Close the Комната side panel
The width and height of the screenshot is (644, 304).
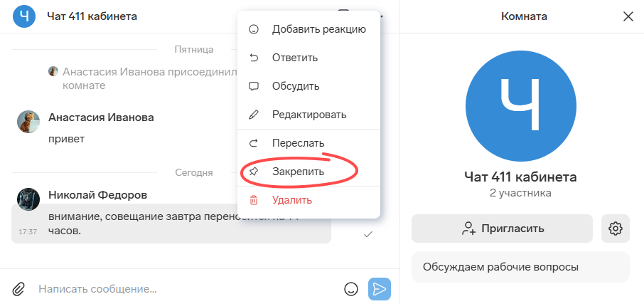628,16
